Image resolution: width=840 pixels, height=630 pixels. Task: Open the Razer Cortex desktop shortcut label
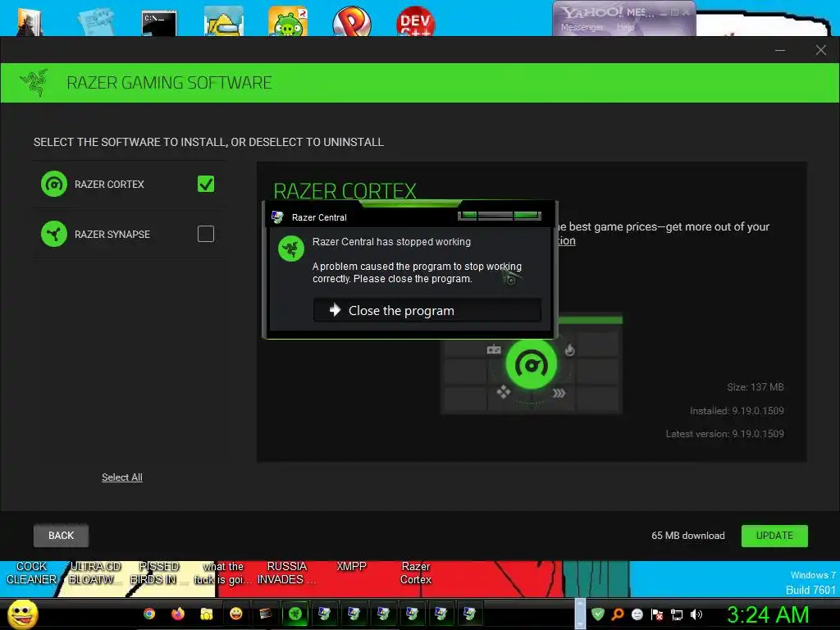416,573
